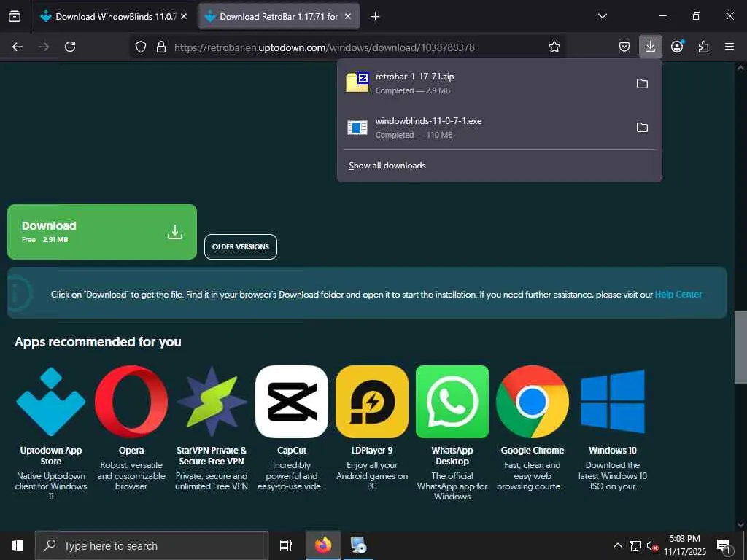Switch to Download RetroBar tab

[x=279, y=16]
